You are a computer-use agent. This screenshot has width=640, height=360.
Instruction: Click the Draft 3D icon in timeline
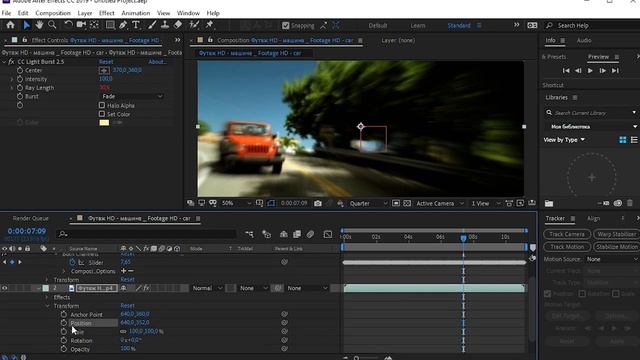click(x=267, y=234)
